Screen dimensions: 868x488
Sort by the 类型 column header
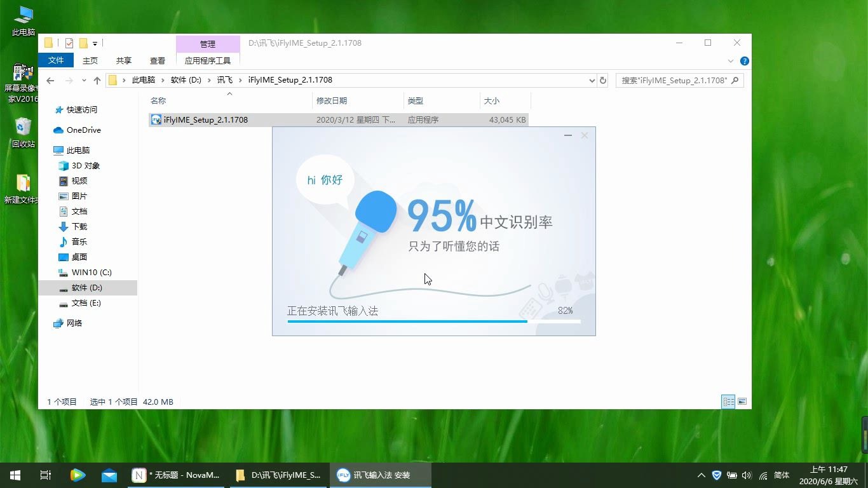point(442,100)
